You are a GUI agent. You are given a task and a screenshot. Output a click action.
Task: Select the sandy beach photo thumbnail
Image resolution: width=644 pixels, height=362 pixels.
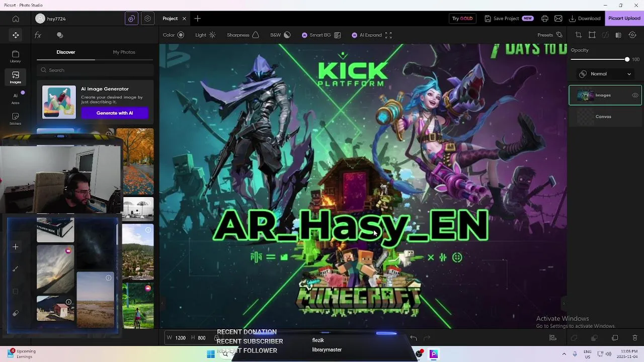click(96, 300)
